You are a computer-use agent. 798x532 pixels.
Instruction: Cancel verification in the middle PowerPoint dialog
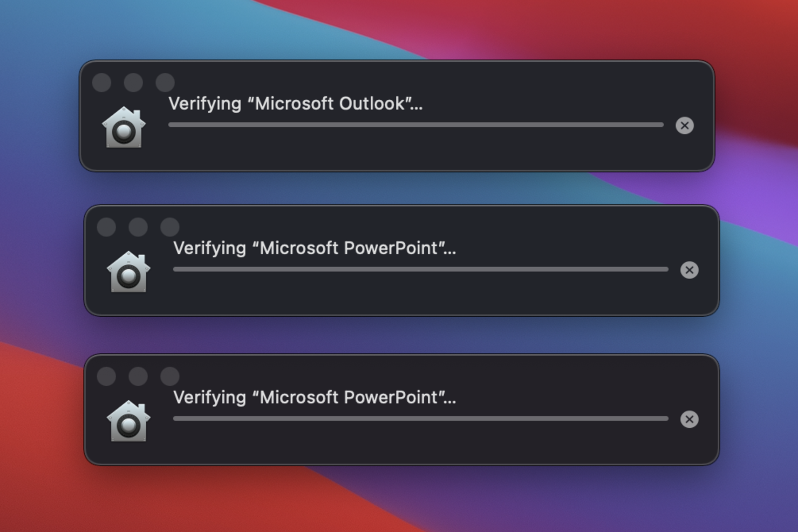689,270
